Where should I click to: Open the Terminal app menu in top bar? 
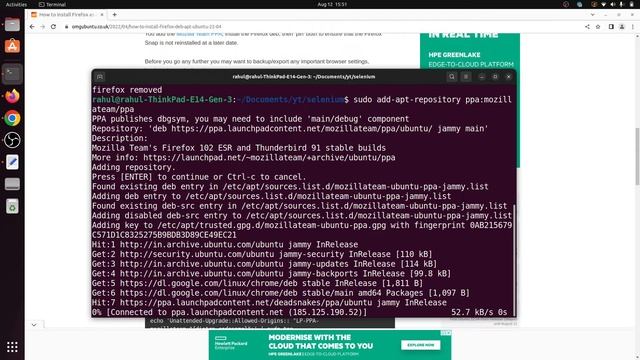pos(52,4)
